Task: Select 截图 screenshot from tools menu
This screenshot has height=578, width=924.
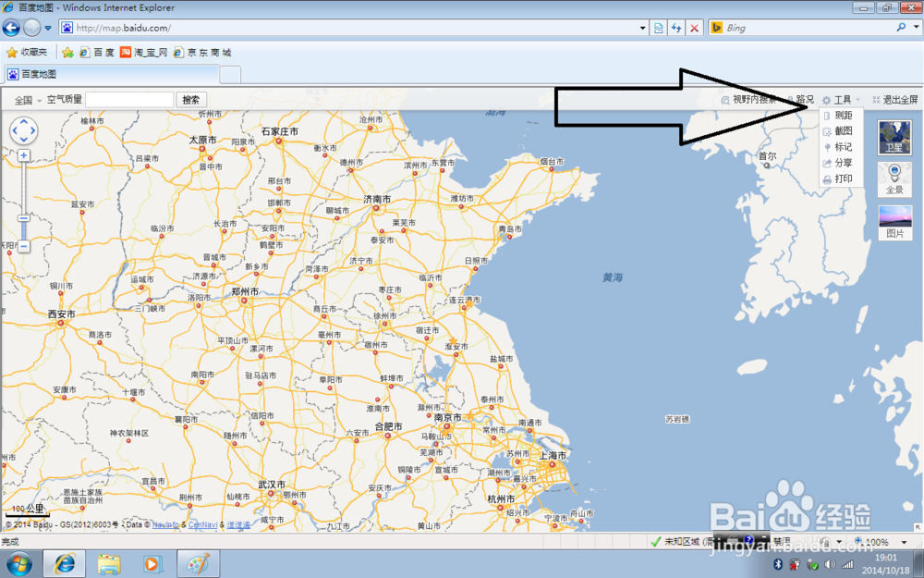Action: coord(841,131)
